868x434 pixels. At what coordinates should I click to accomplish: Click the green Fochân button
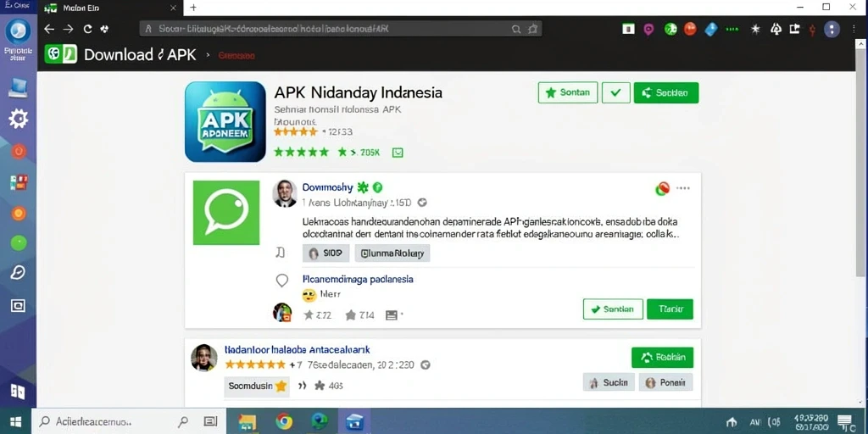662,358
